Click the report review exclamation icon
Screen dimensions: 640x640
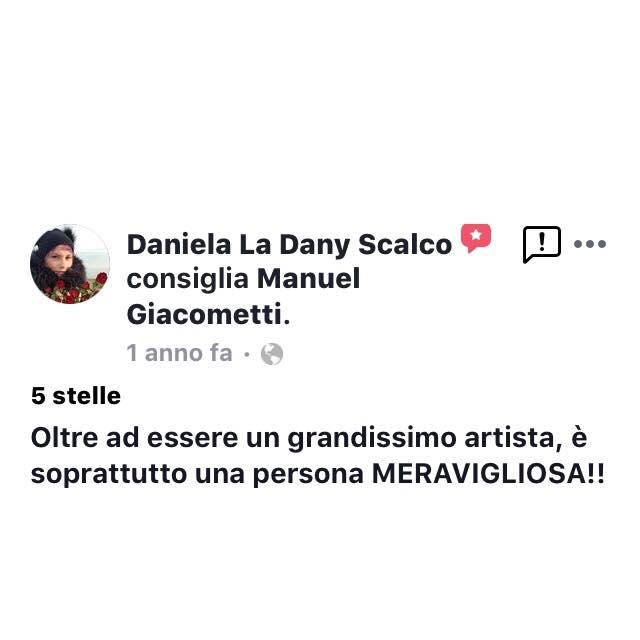click(542, 244)
